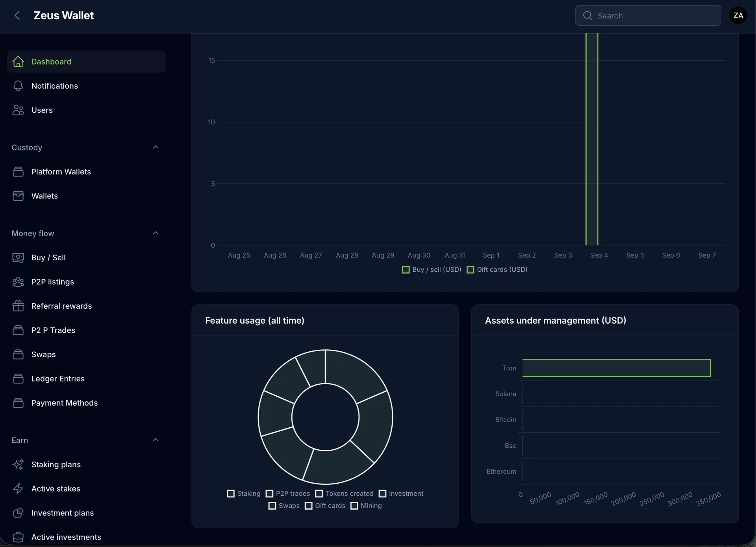Click the Active investments briefcase icon
The width and height of the screenshot is (756, 547).
coord(18,537)
